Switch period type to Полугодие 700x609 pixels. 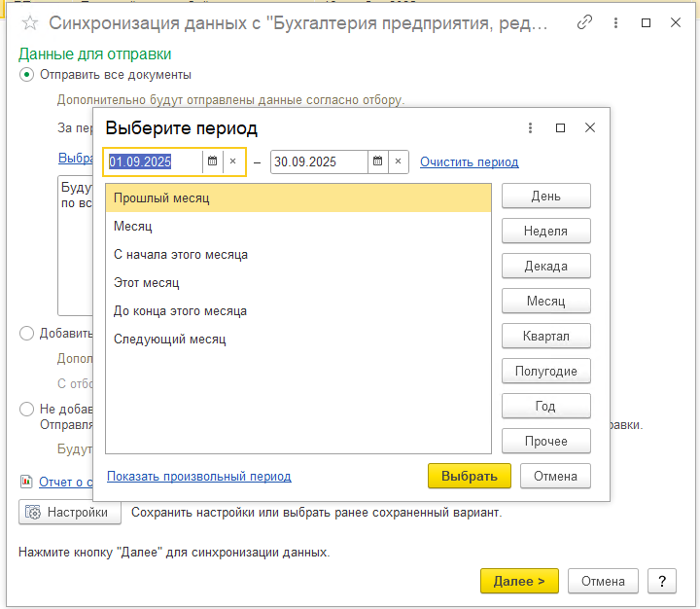546,371
